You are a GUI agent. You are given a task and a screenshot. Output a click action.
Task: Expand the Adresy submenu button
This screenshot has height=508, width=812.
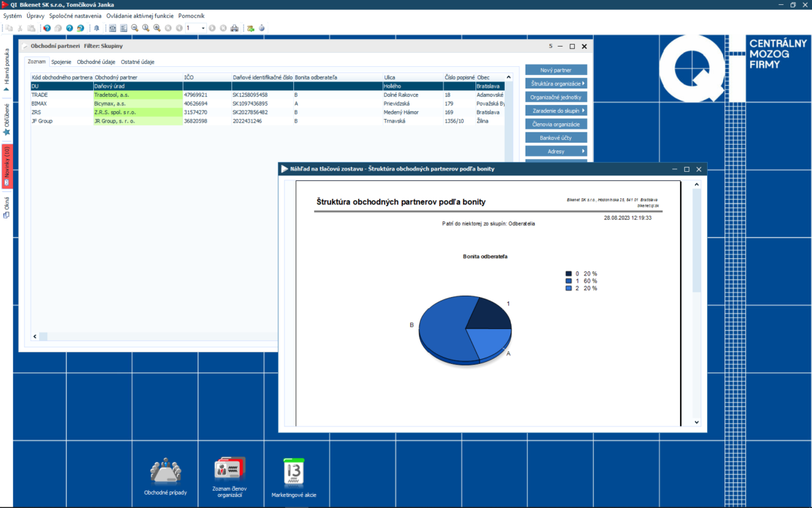point(556,151)
